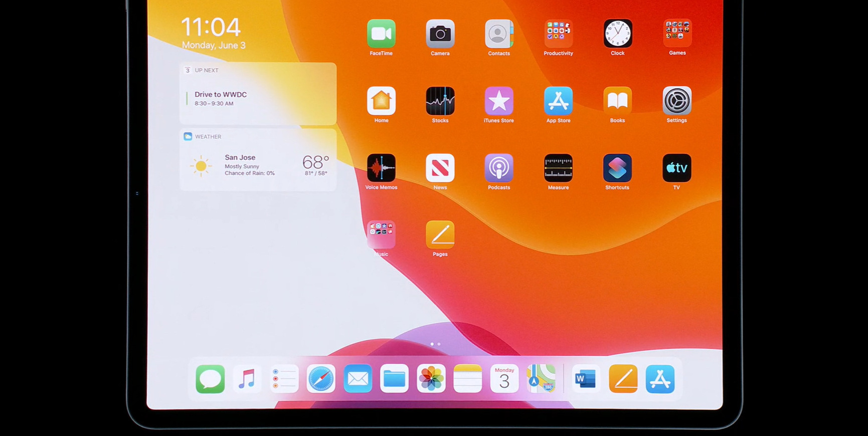
Task: Open Voice Memos app
Action: [381, 168]
